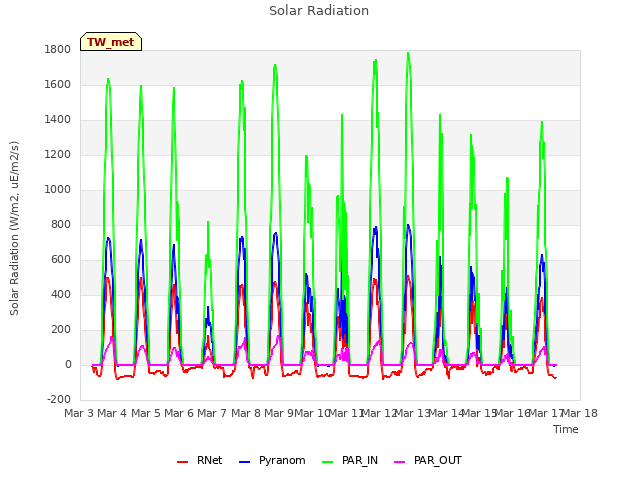Click the magenta PAR_OUT legend swatch
Viewport: 640px width, 480px height.
(x=400, y=462)
